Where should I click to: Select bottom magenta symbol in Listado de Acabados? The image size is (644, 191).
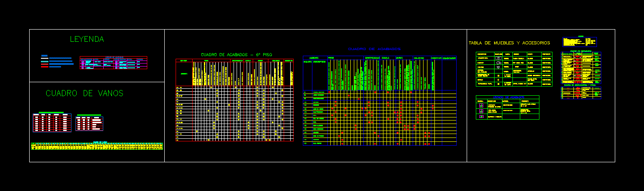point(481,117)
